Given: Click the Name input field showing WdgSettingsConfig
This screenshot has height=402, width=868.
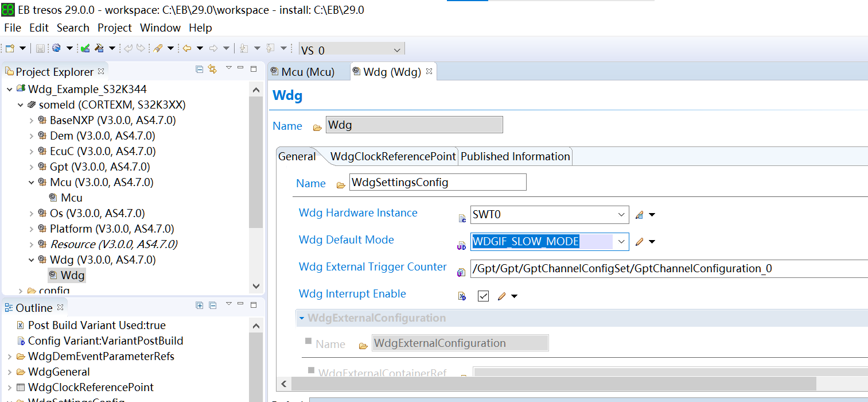Looking at the screenshot, I should (x=437, y=182).
